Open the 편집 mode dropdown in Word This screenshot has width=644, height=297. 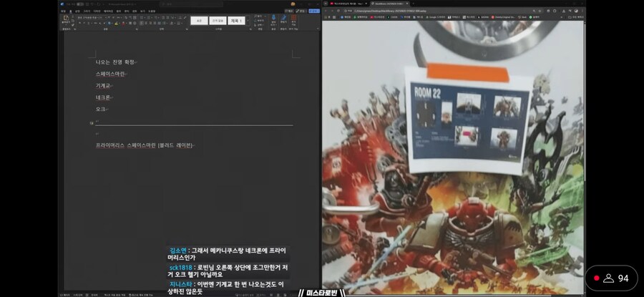[x=301, y=11]
